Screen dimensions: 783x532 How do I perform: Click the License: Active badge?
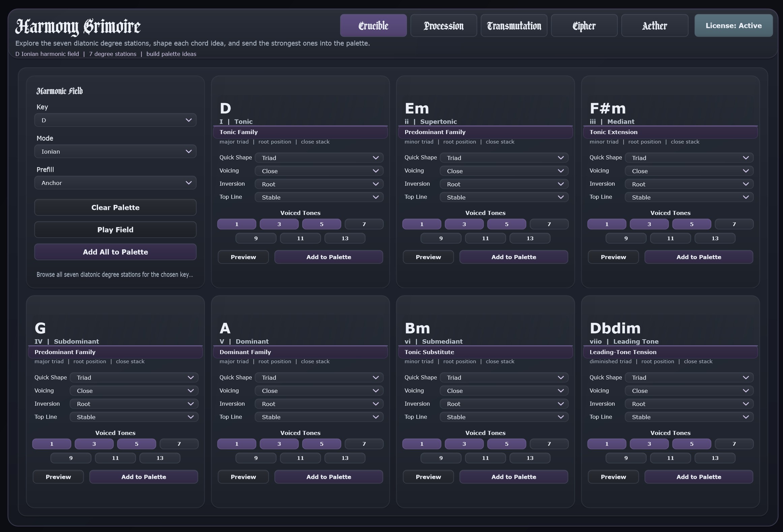733,26
